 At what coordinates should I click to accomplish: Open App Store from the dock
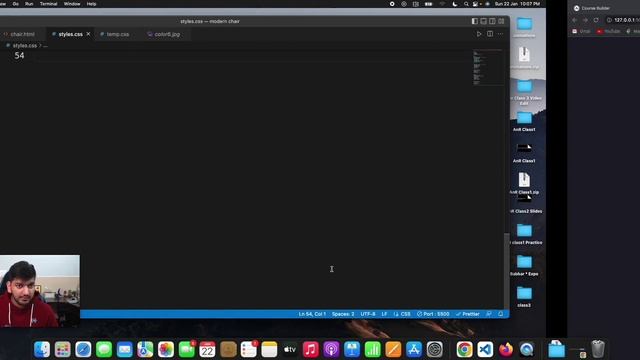coord(414,349)
